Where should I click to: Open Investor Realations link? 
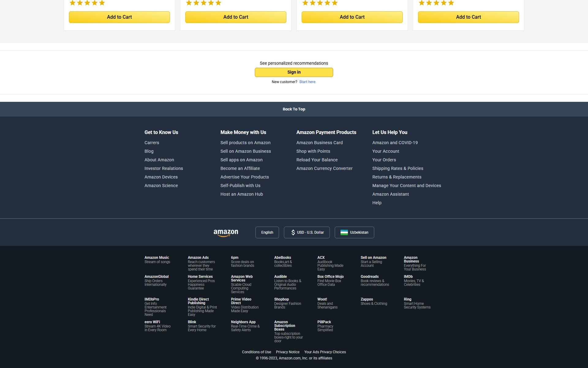[x=164, y=168]
